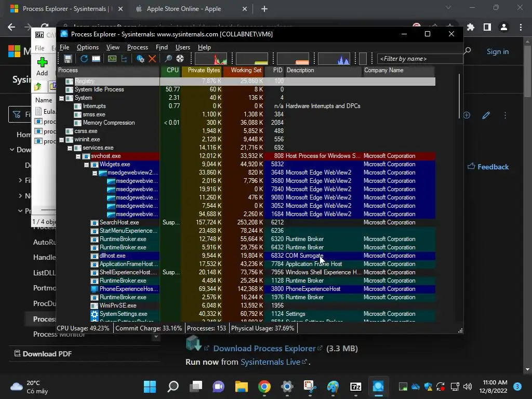Collapse the msedgewebview2 parent tree node
This screenshot has height=399, width=532.
pos(95,173)
